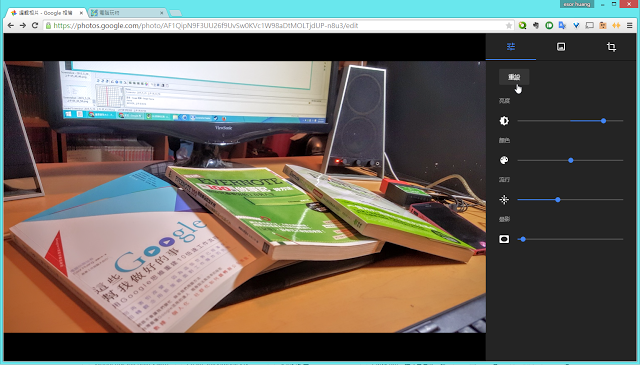Image resolution: width=640 pixels, height=365 pixels.
Task: Click the brightness sun icon
Action: click(x=504, y=121)
